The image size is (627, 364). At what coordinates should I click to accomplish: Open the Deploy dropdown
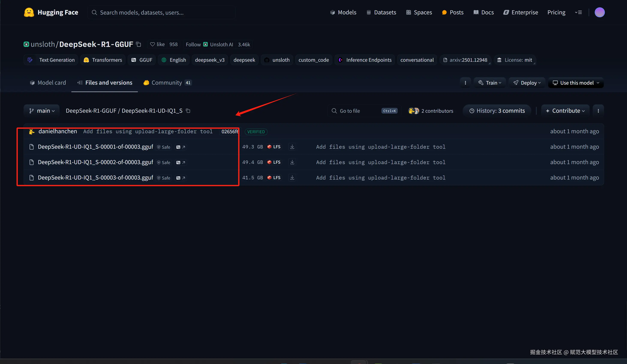[527, 83]
